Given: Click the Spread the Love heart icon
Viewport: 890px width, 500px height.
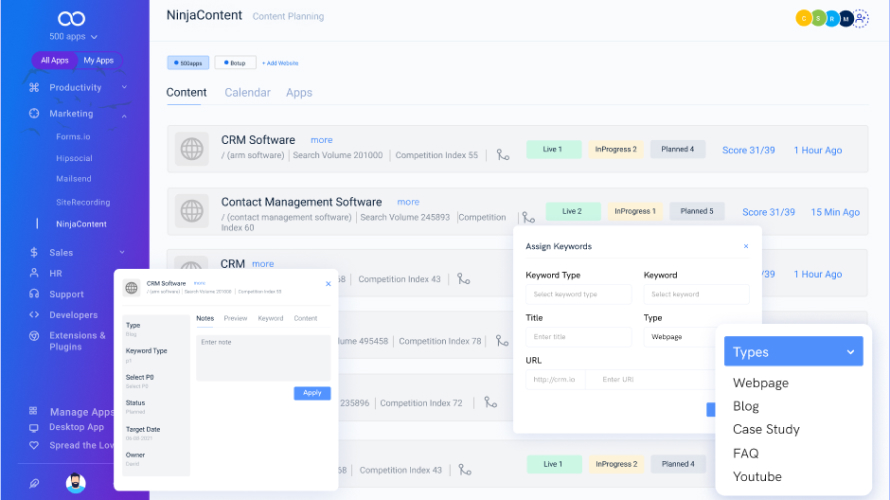Looking at the screenshot, I should [x=33, y=446].
